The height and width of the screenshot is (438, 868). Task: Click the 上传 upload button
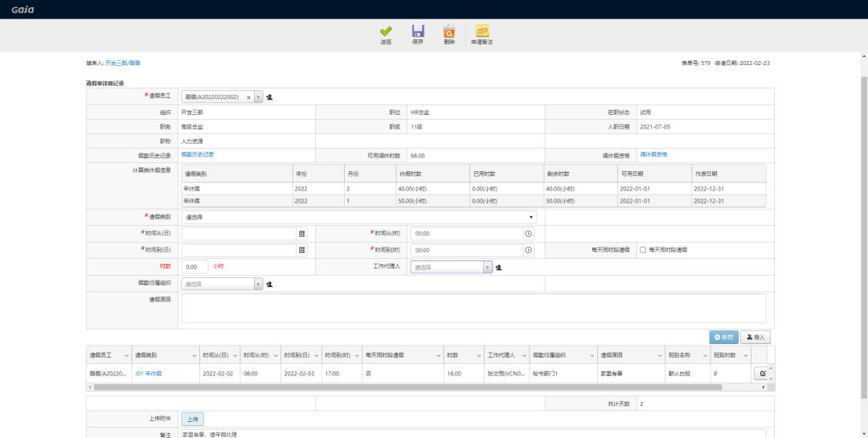click(192, 419)
